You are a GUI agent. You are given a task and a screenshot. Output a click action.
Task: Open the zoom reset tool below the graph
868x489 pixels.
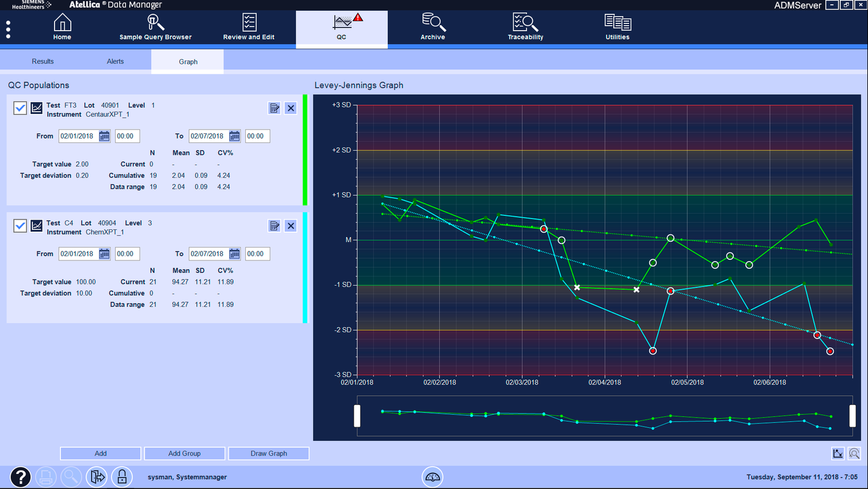pyautogui.click(x=855, y=454)
